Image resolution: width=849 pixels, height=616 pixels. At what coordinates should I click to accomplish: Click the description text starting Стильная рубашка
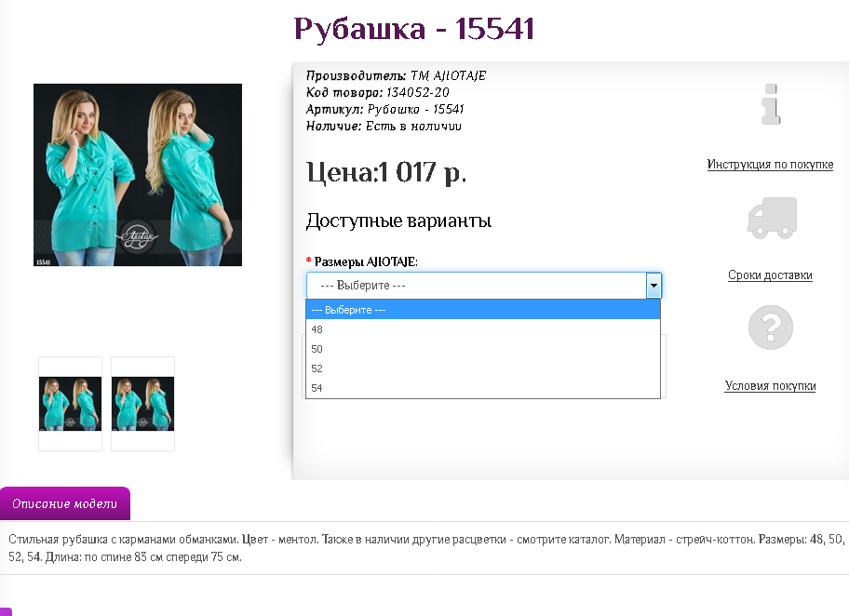click(x=425, y=548)
